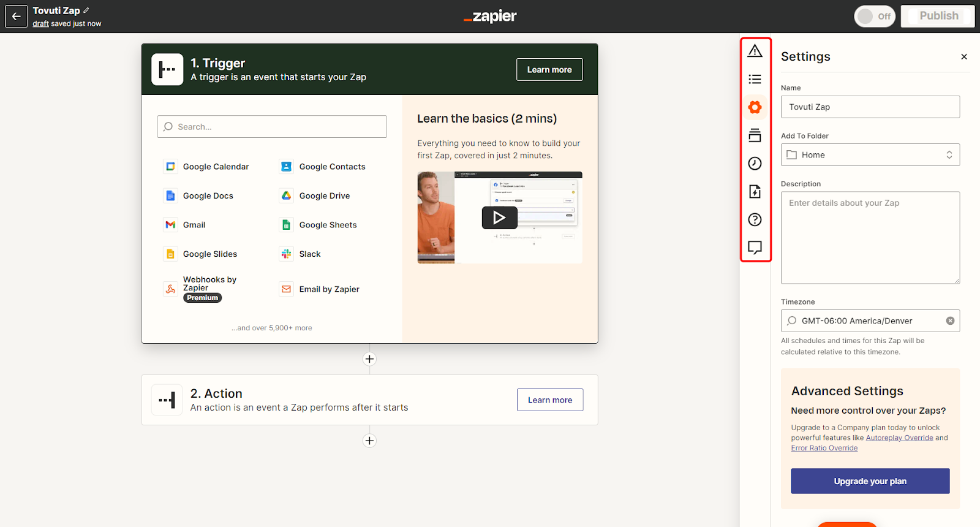Click the Advanced Settings heading
The height and width of the screenshot is (527, 980).
click(x=847, y=391)
